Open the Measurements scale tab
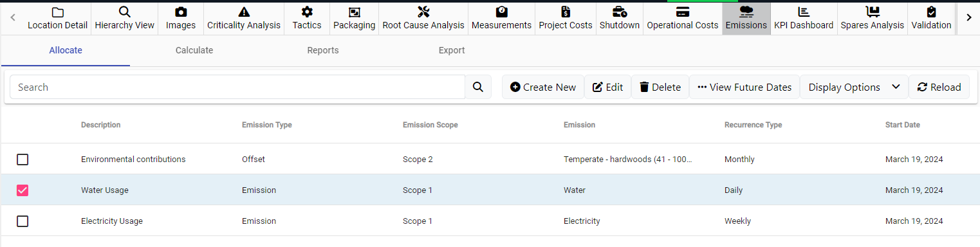Image resolution: width=980 pixels, height=247 pixels. click(x=501, y=18)
